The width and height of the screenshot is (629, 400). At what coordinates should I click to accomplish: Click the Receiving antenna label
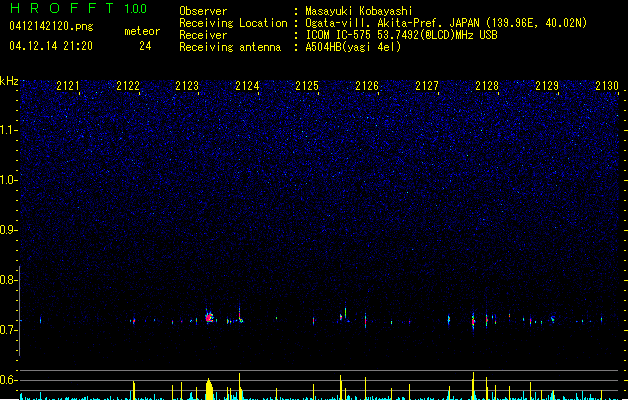(230, 47)
